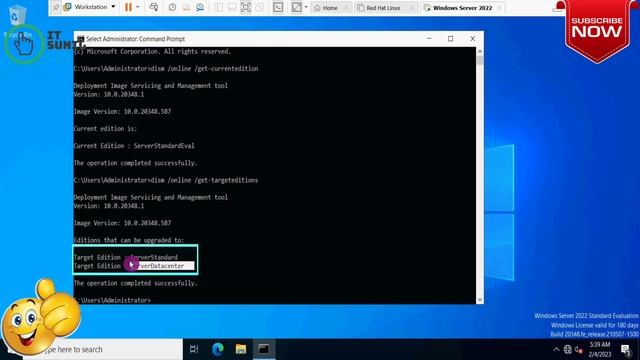The width and height of the screenshot is (640, 360).
Task: Click the stretch guest display icon
Action: click(x=296, y=7)
